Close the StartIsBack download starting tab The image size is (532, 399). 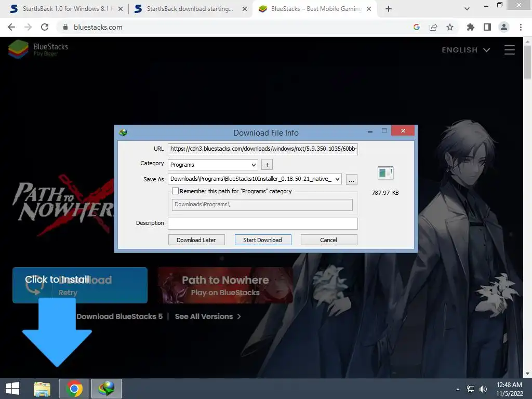point(245,9)
